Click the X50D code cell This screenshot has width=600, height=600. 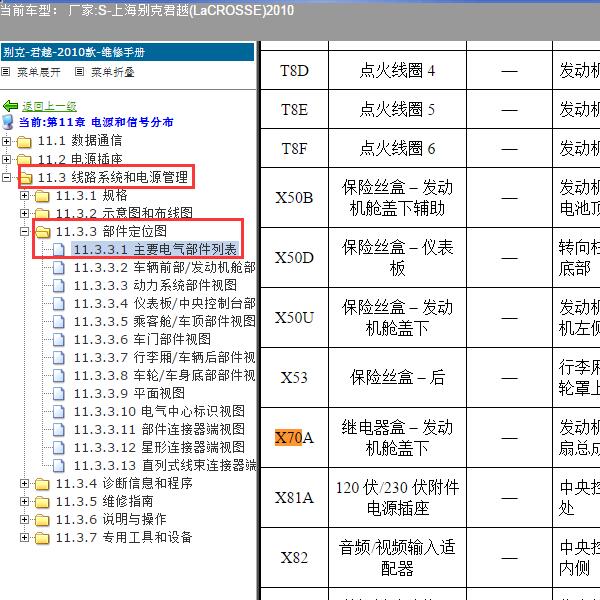294,258
